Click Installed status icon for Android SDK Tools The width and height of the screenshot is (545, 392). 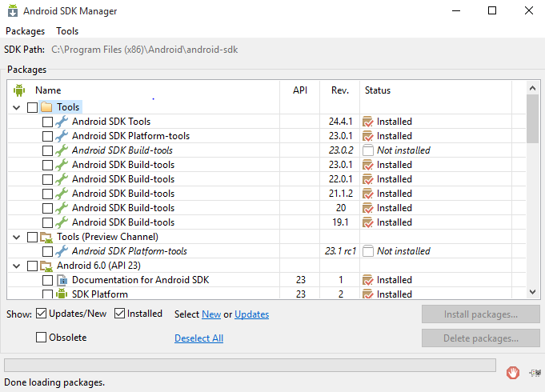click(368, 122)
